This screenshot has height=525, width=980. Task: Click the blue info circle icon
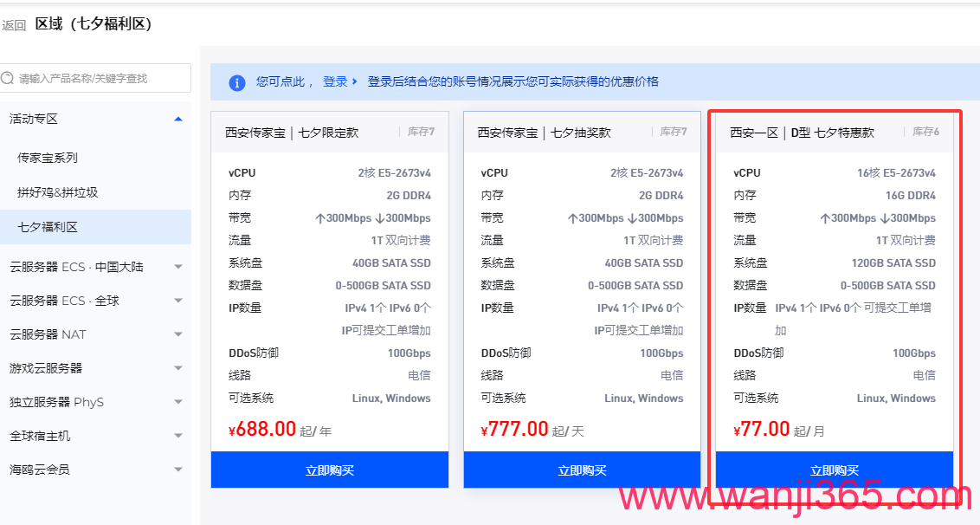[236, 82]
